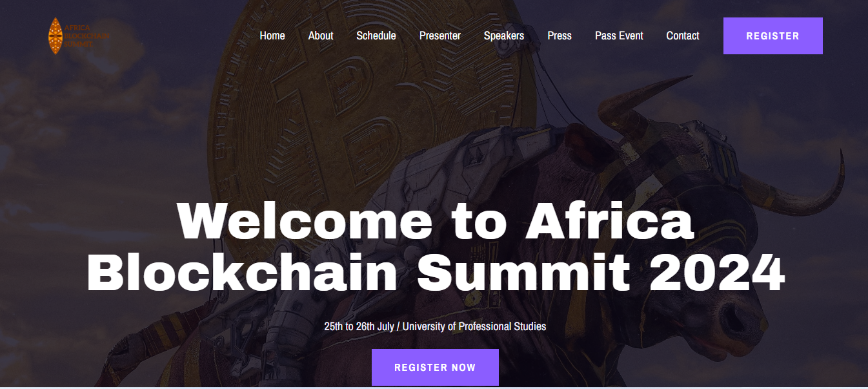This screenshot has height=389, width=868.
Task: Navigate to the Presenter menu item
Action: coord(440,36)
